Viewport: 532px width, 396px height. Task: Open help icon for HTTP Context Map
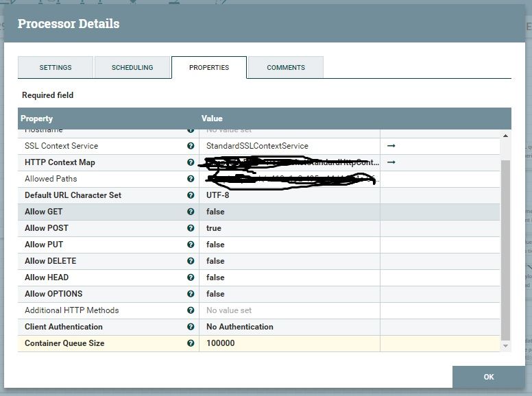191,162
